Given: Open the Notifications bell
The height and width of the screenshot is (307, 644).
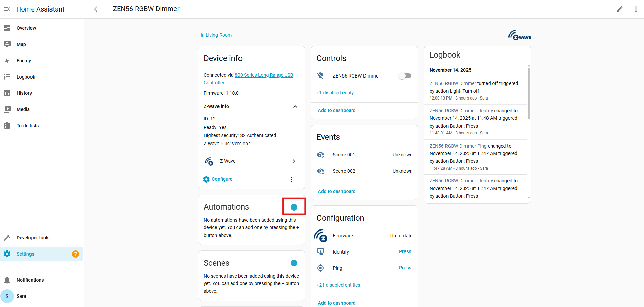Looking at the screenshot, I should point(7,280).
